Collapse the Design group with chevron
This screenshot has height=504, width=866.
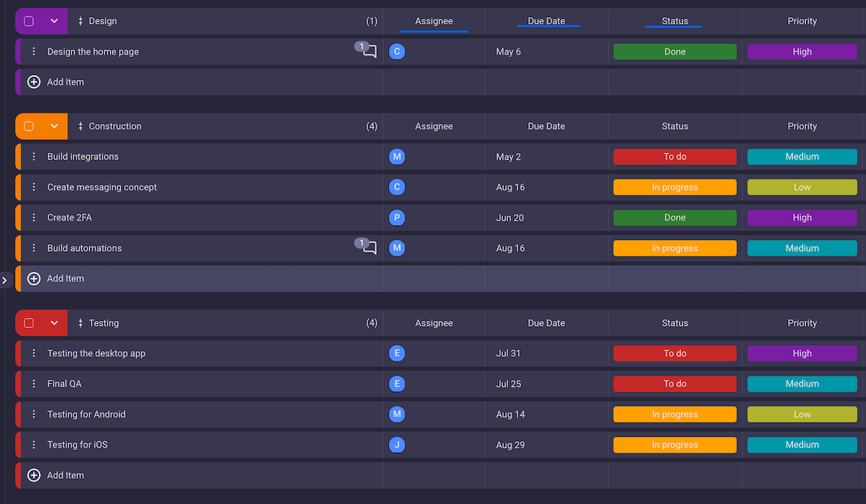(54, 22)
